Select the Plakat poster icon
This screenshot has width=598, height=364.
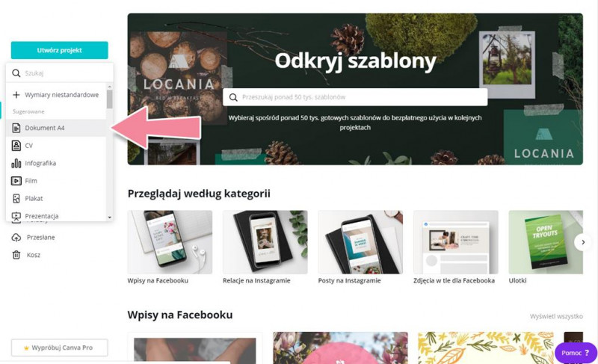pos(16,198)
